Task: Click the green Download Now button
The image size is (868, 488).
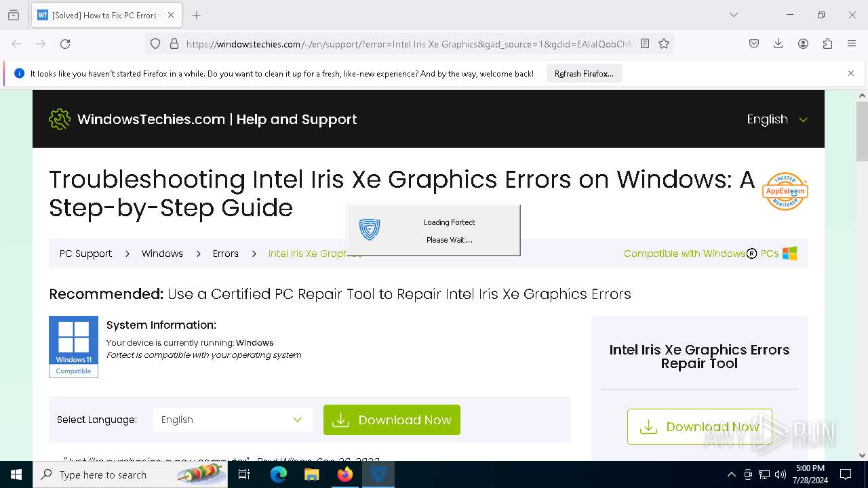Action: 392,420
